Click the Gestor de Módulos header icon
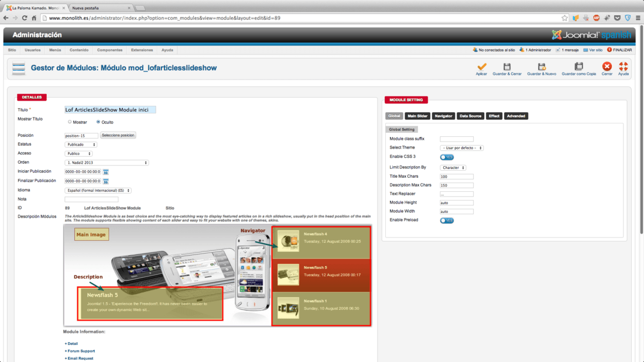The image size is (644, 362). point(19,68)
